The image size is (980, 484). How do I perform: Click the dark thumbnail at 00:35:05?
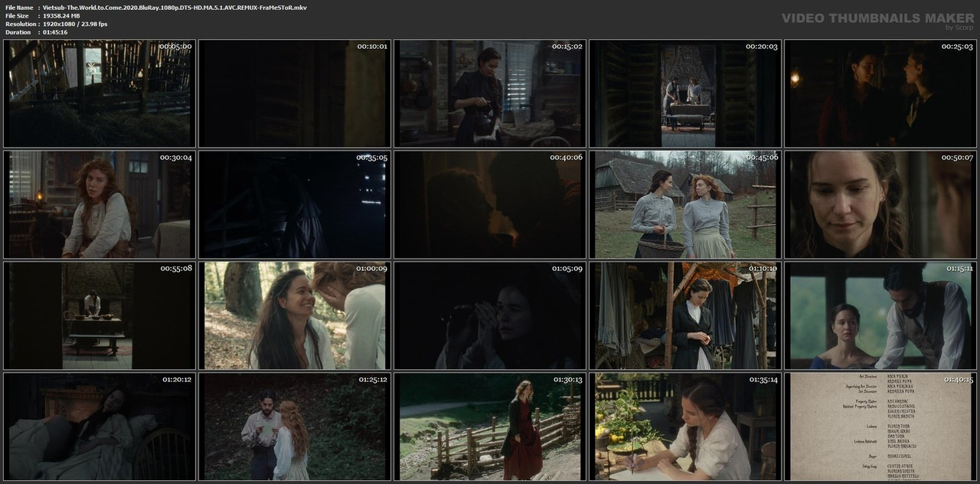tap(295, 204)
